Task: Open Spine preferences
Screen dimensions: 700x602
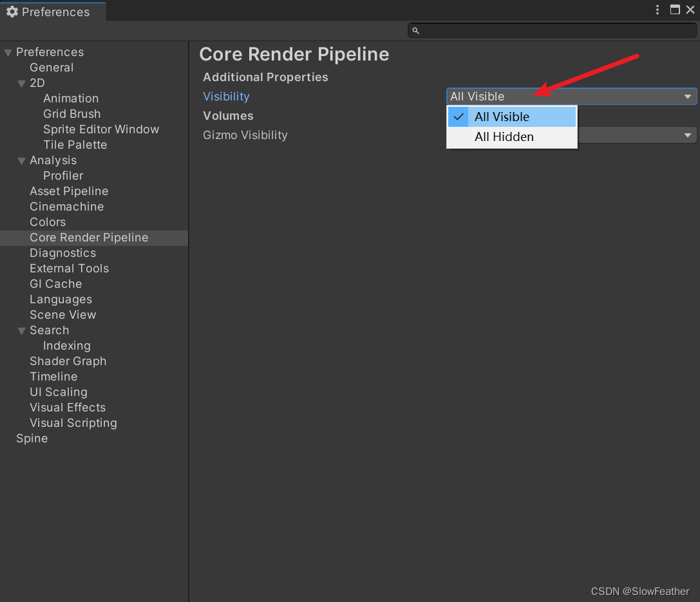Action: click(x=32, y=438)
